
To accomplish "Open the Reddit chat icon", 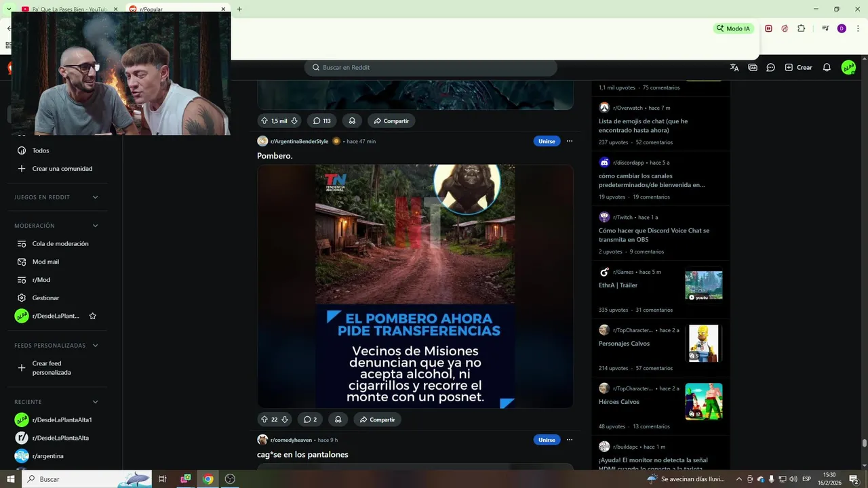I will 770,67.
